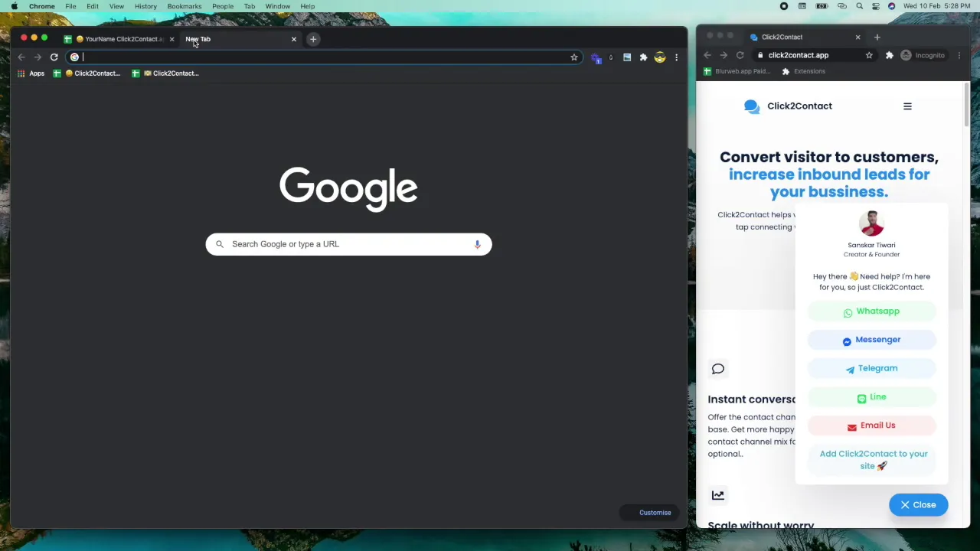Open the date and time display
The image size is (980, 551).
pos(937,6)
